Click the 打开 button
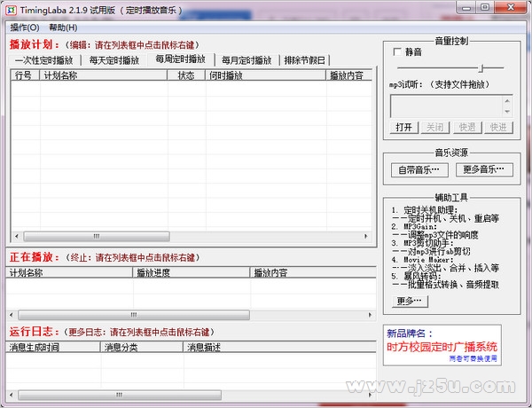The width and height of the screenshot is (532, 408). pyautogui.click(x=403, y=128)
